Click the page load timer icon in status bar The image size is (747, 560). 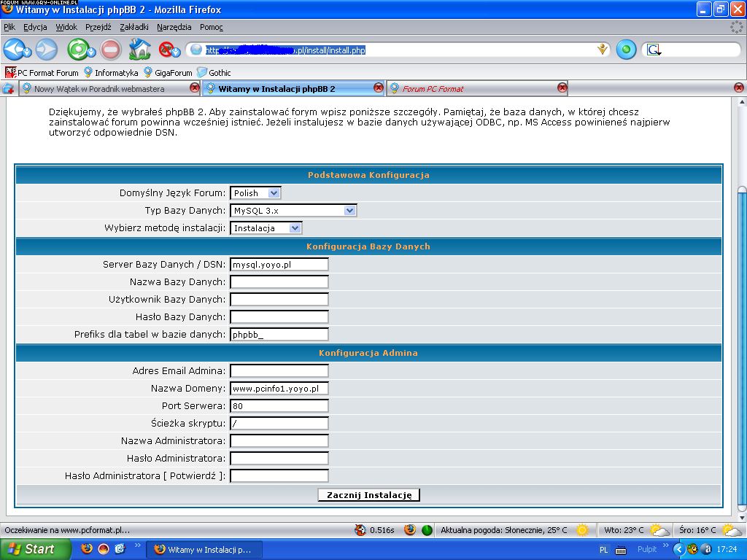[360, 530]
